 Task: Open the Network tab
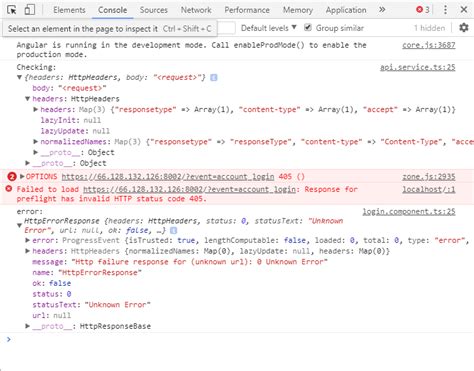tap(196, 10)
